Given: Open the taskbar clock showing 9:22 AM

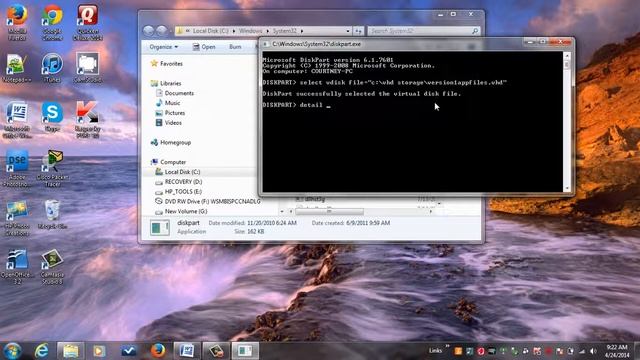Looking at the screenshot, I should coord(617,351).
